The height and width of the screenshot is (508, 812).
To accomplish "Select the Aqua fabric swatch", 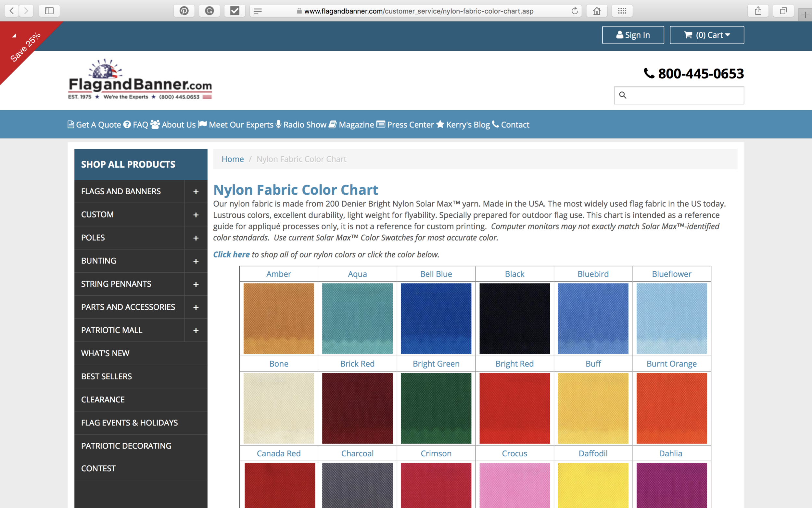I will tap(357, 319).
